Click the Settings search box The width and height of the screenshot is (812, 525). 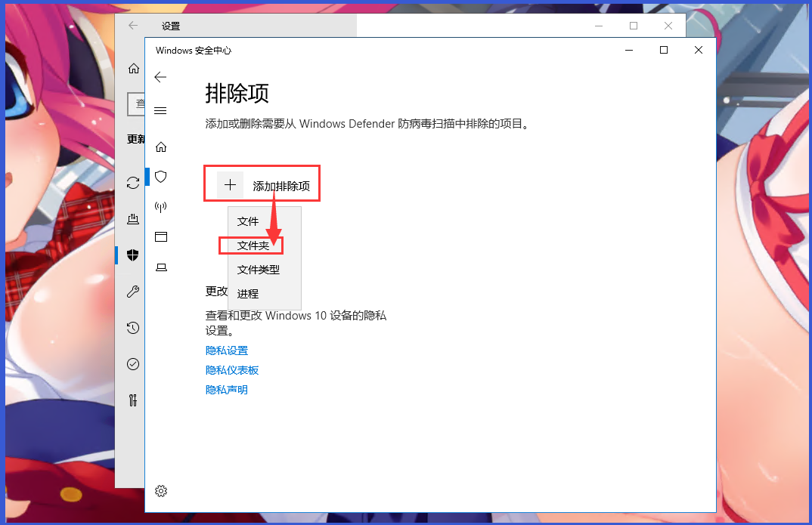click(x=137, y=103)
